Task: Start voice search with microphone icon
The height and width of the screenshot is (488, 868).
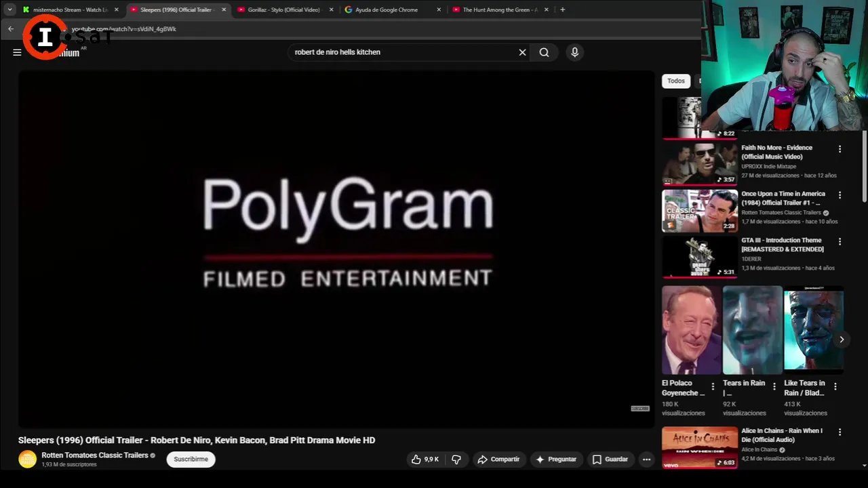Action: click(x=574, y=52)
